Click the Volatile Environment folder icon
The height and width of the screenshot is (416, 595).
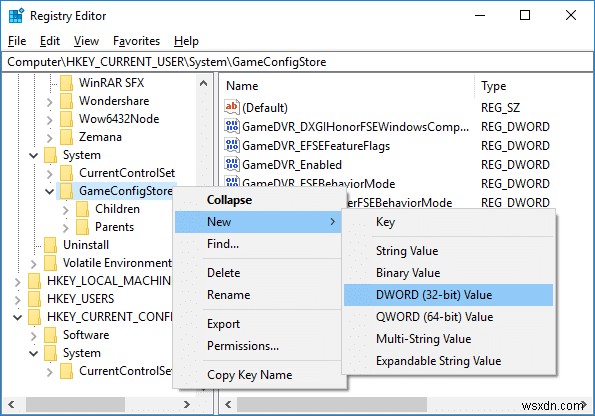coord(50,263)
